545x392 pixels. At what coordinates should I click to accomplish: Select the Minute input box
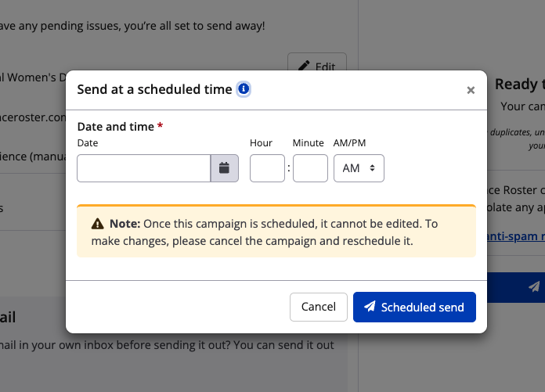(310, 168)
